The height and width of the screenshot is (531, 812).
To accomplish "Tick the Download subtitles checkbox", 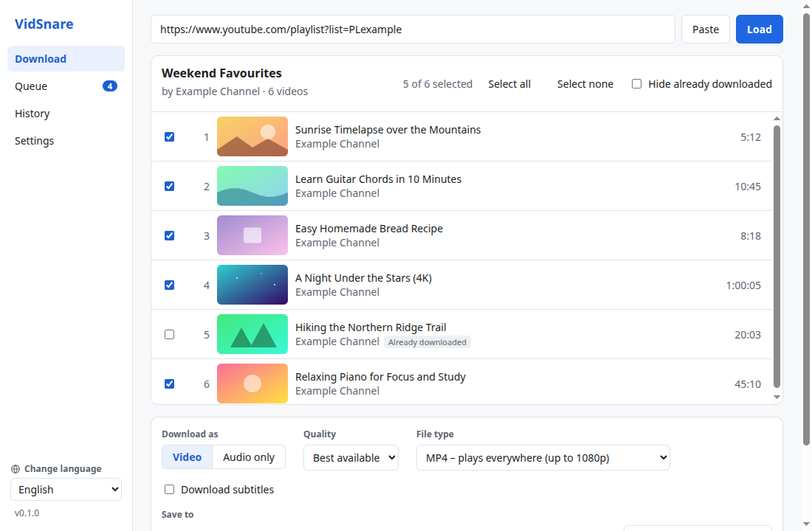I will click(169, 490).
